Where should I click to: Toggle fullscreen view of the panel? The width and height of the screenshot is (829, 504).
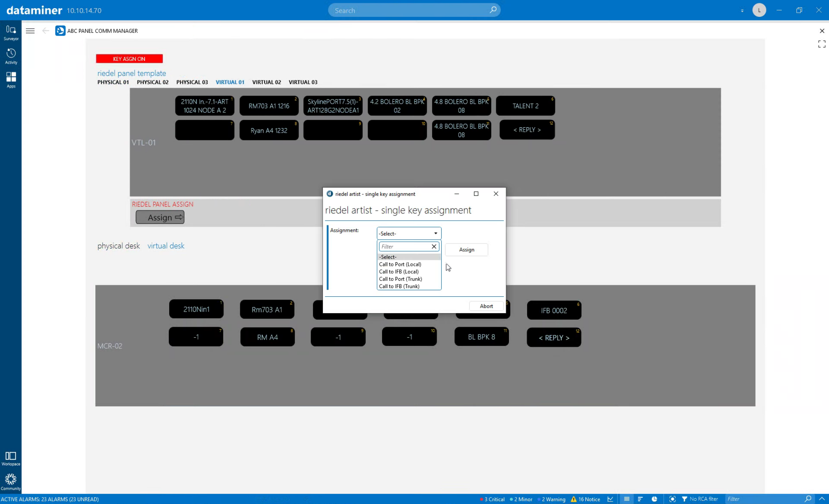[x=822, y=44]
